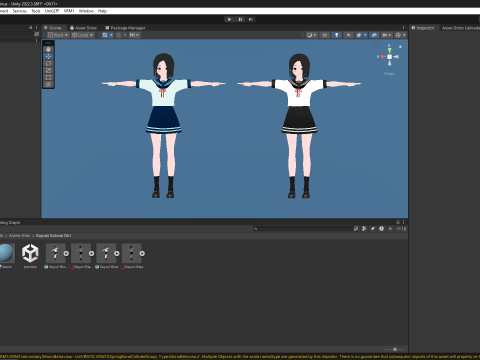Open the Scene view three-dot options menu

(x=403, y=28)
